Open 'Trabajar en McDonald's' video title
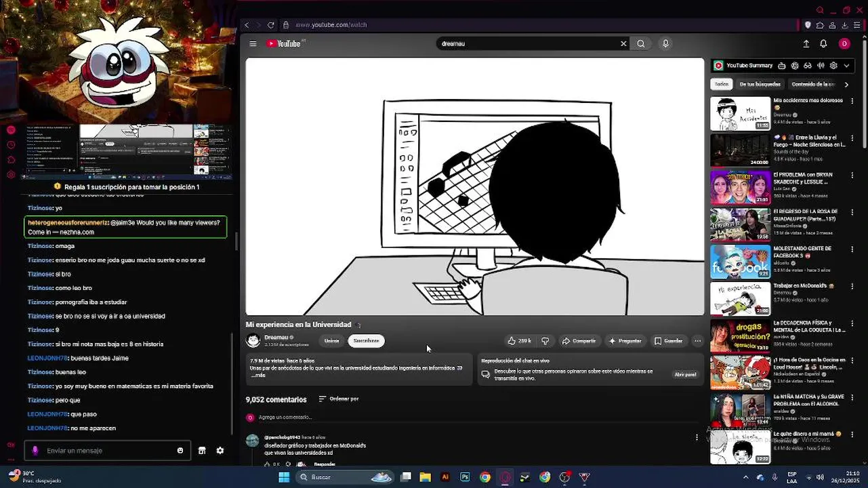 click(803, 285)
